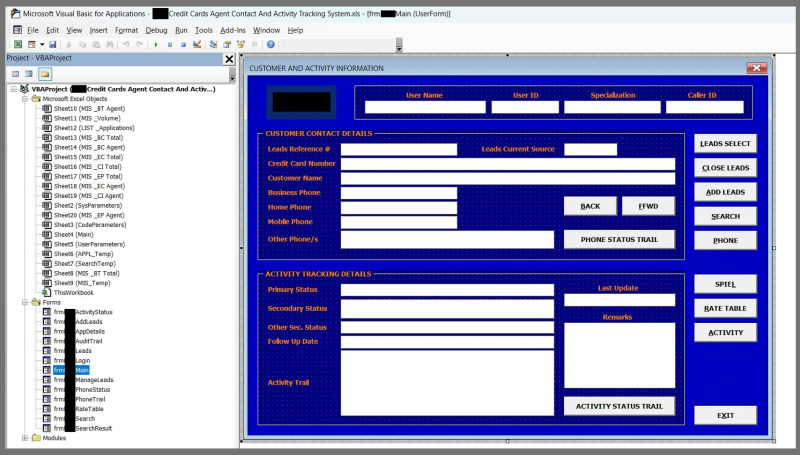This screenshot has width=800, height=455.
Task: Open Help via the question mark icon
Action: pos(269,45)
